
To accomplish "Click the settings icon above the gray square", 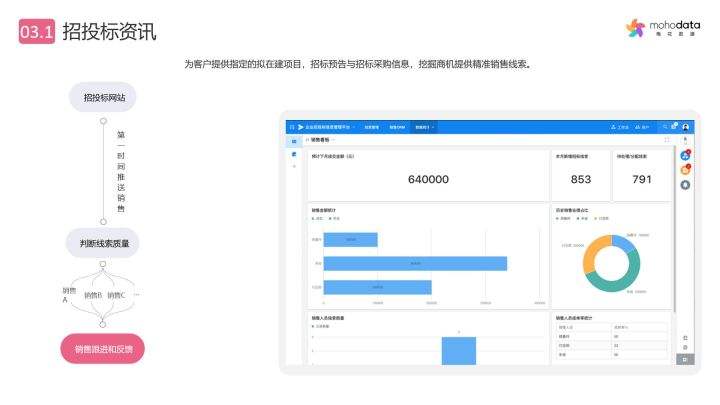I will point(685,348).
